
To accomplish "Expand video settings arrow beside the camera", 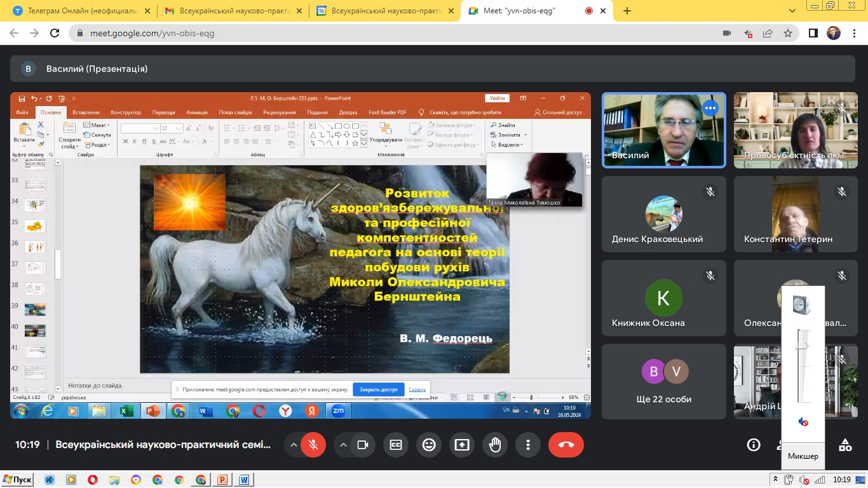I will tap(343, 445).
